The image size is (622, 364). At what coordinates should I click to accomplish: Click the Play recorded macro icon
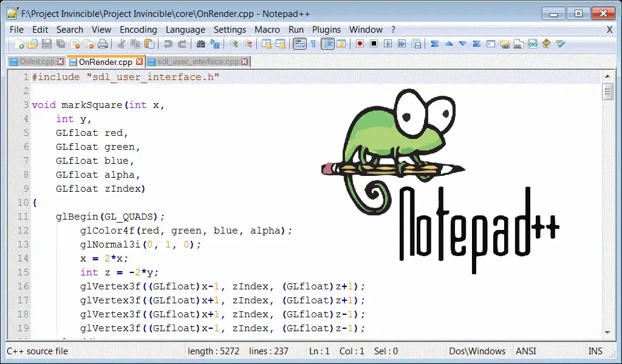coord(388,44)
